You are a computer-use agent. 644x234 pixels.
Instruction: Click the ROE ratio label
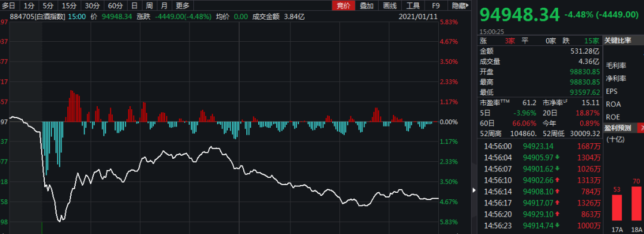click(613, 117)
